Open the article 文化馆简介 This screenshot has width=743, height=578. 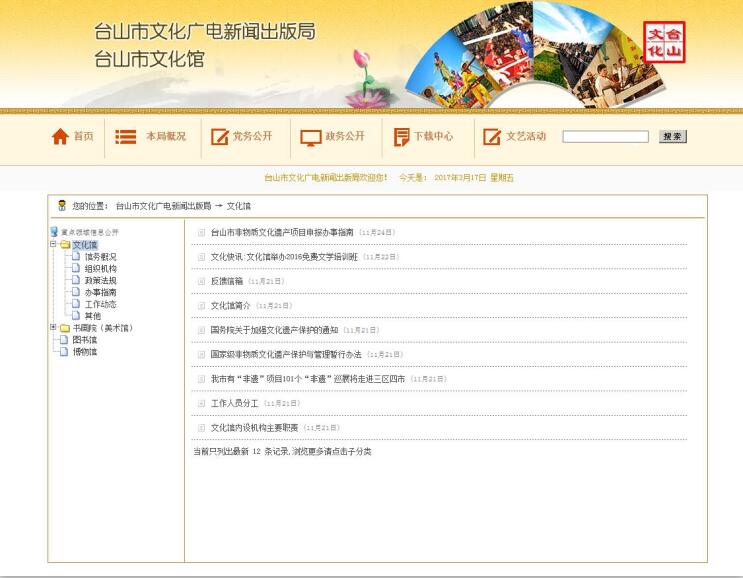click(230, 306)
